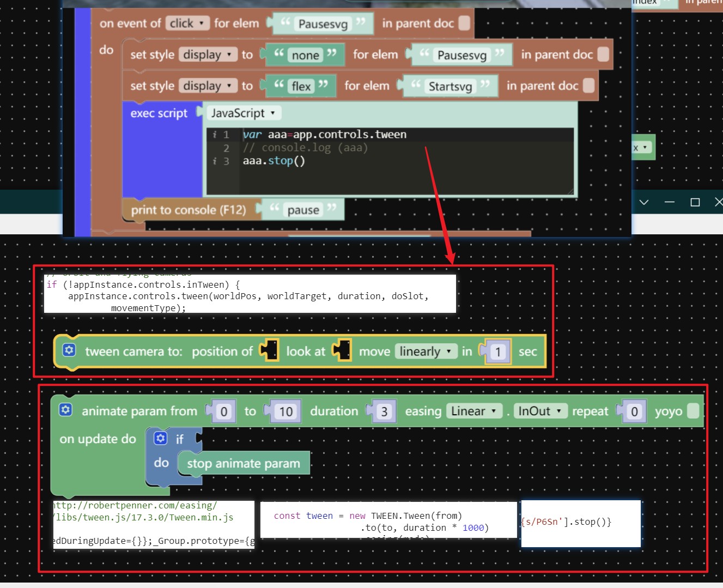Click the movementType); code line
This screenshot has width=723, height=588.
coord(148,308)
